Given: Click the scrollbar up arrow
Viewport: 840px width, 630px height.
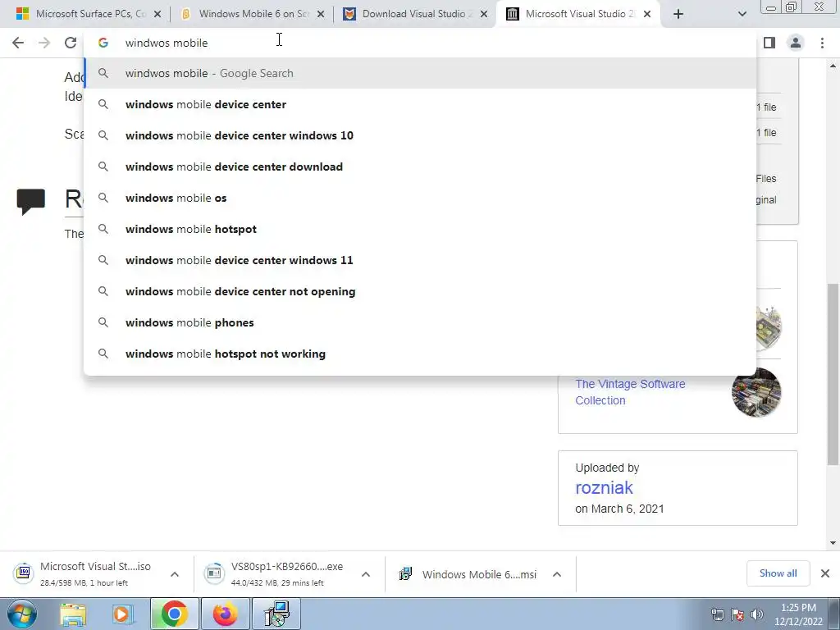Looking at the screenshot, I should (833, 66).
